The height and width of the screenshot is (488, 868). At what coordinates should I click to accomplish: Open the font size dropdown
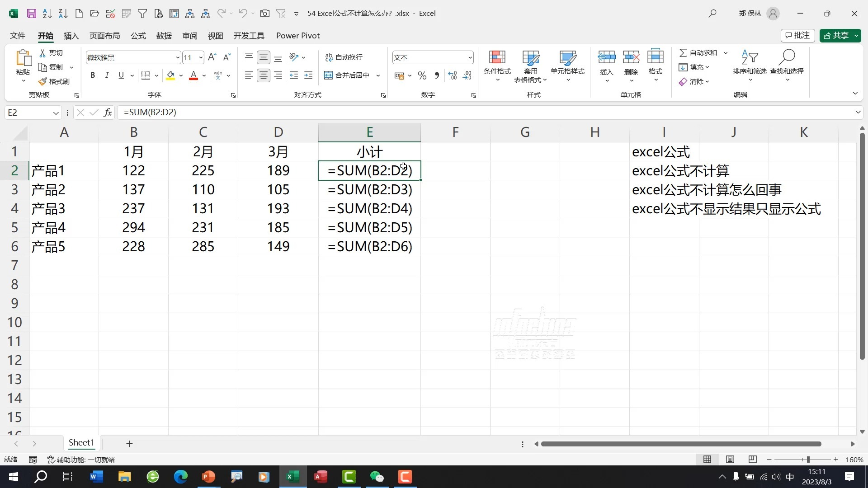pos(200,57)
